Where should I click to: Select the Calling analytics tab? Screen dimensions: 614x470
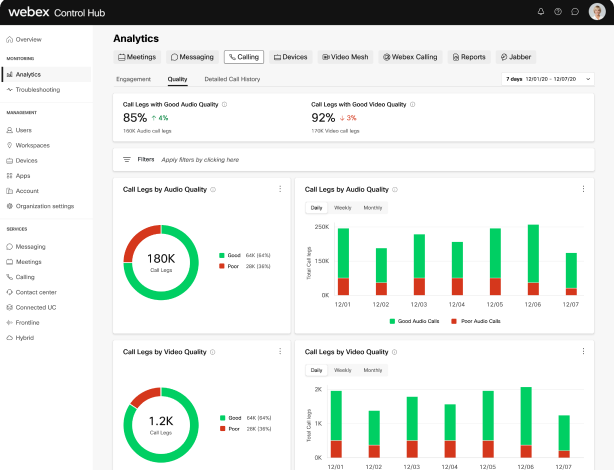click(x=244, y=57)
